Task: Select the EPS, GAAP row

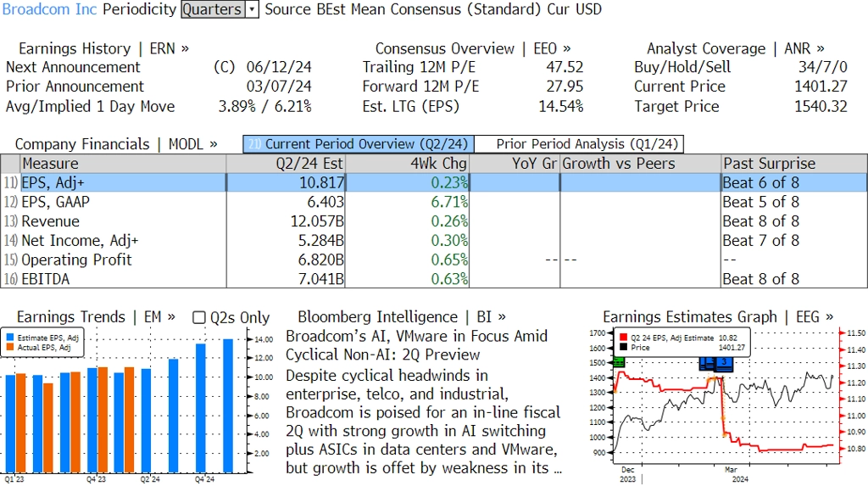Action: coord(434,202)
